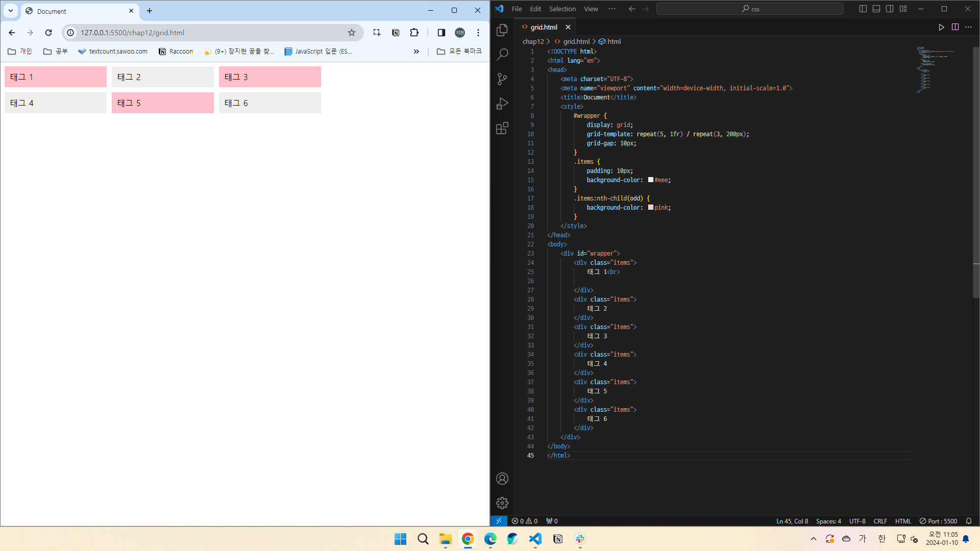Image resolution: width=980 pixels, height=551 pixels.
Task: Run the file with the play icon
Action: pos(941,27)
